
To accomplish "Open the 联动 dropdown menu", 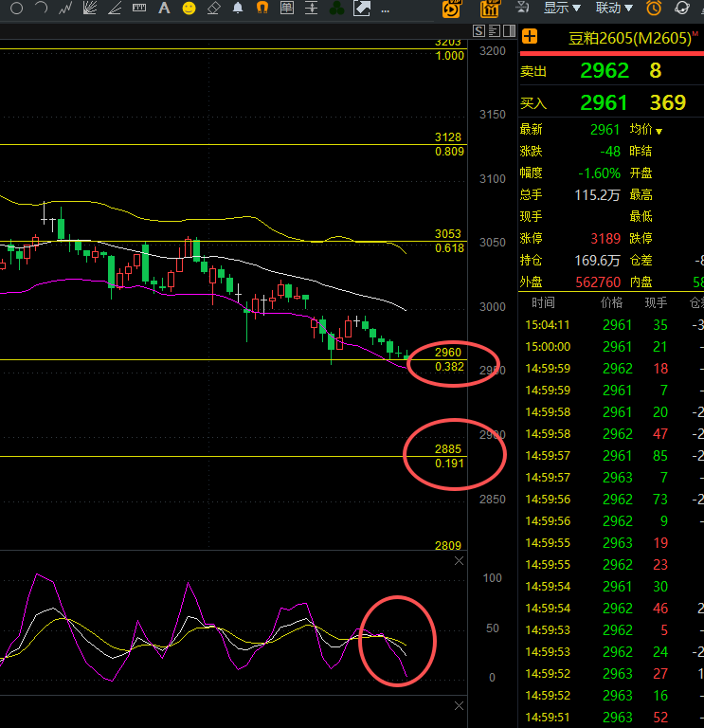I will pos(613,8).
